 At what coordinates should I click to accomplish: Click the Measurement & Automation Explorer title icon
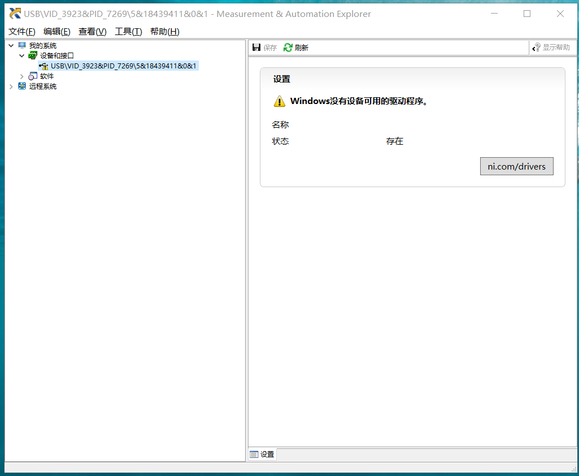pos(15,14)
